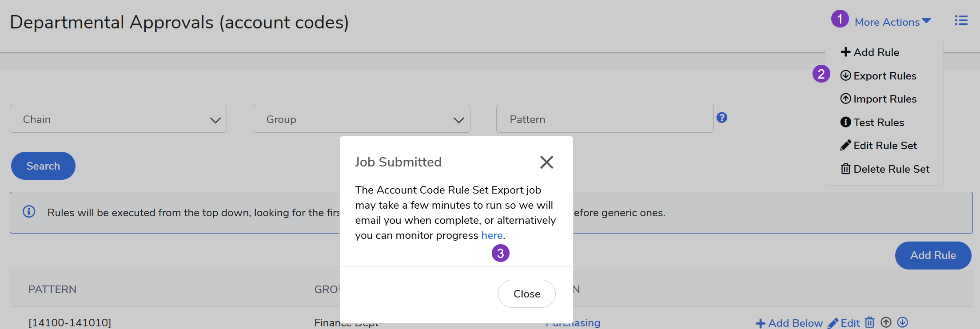This screenshot has height=329, width=980.
Task: Follow the 'here' progress link in dialog
Action: click(x=492, y=235)
